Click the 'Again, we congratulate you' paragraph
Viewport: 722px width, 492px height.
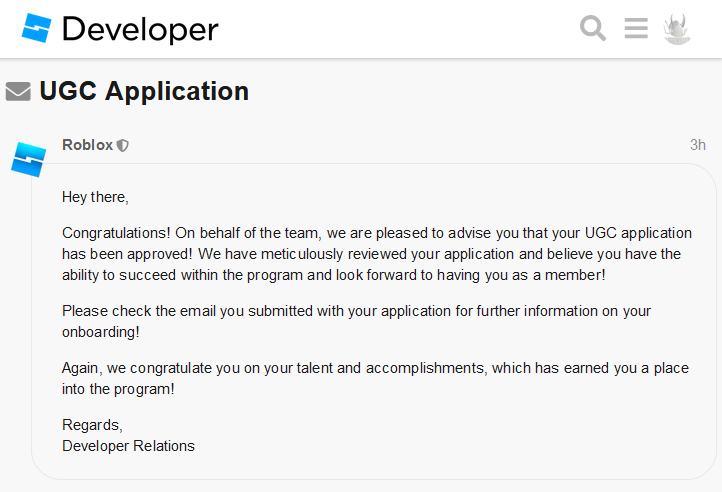point(375,378)
